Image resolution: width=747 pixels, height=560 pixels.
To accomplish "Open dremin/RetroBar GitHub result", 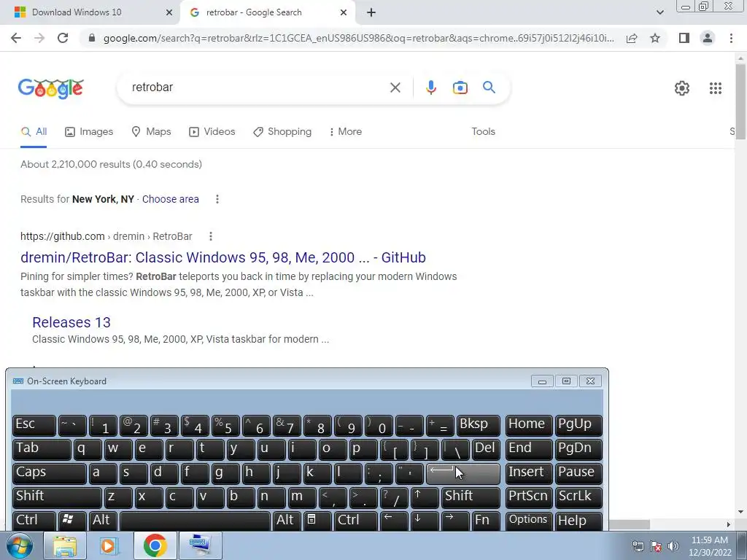I will pyautogui.click(x=223, y=257).
